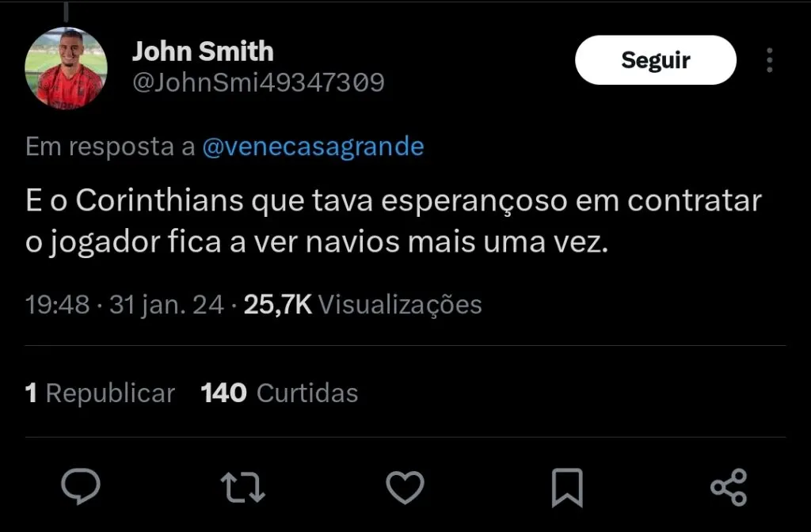Show the 1 Republicar list
This screenshot has width=811, height=532.
coord(100,393)
